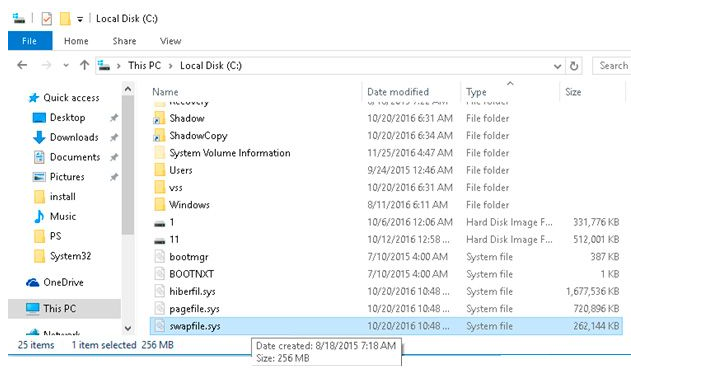Open Music in the navigation pane

tap(63, 216)
